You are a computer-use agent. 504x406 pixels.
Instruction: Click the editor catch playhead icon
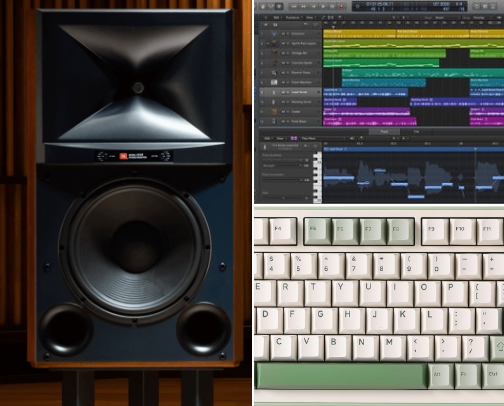tap(361, 138)
